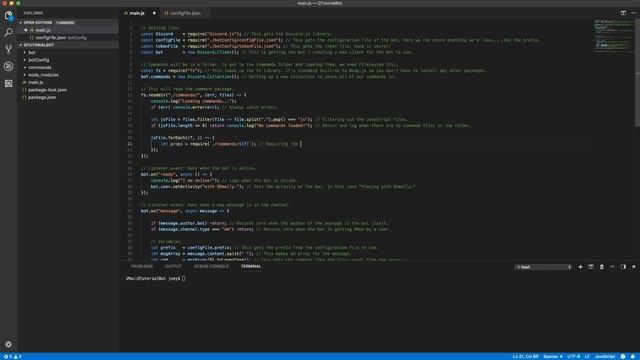Move panel to the right side

[623, 267]
